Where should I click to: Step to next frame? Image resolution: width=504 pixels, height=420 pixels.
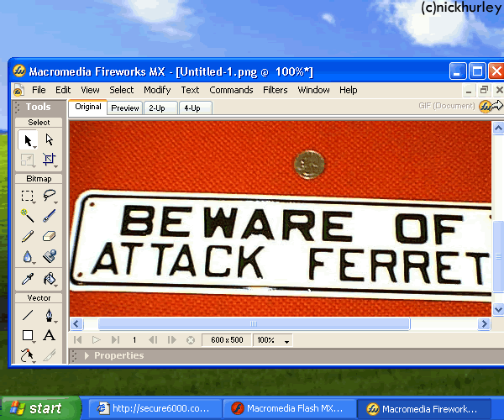pyautogui.click(x=172, y=339)
